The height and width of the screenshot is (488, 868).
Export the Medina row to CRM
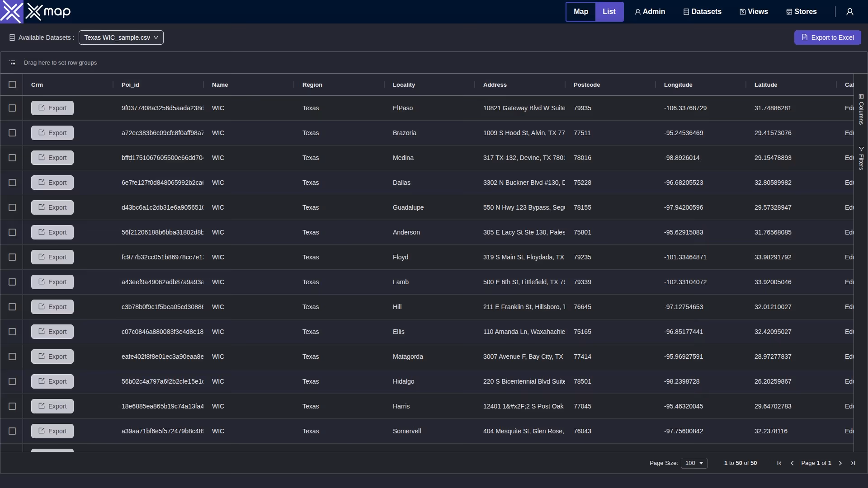tap(52, 158)
